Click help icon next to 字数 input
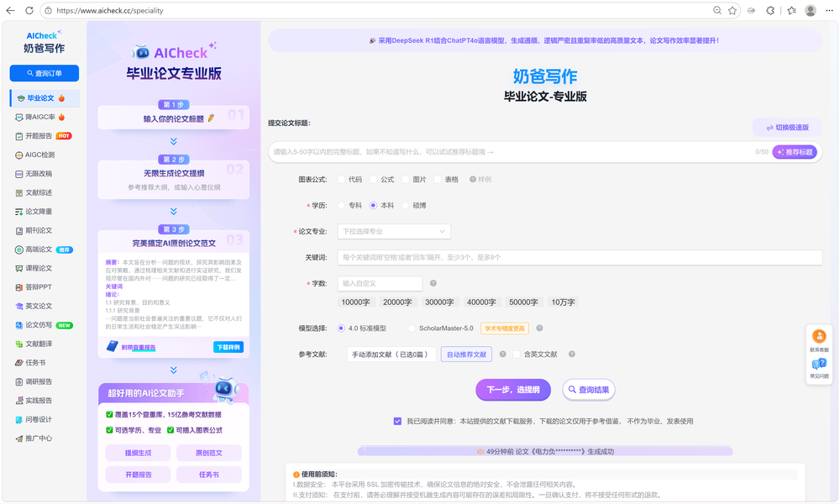Screen dimensions: 840x504 (433, 283)
